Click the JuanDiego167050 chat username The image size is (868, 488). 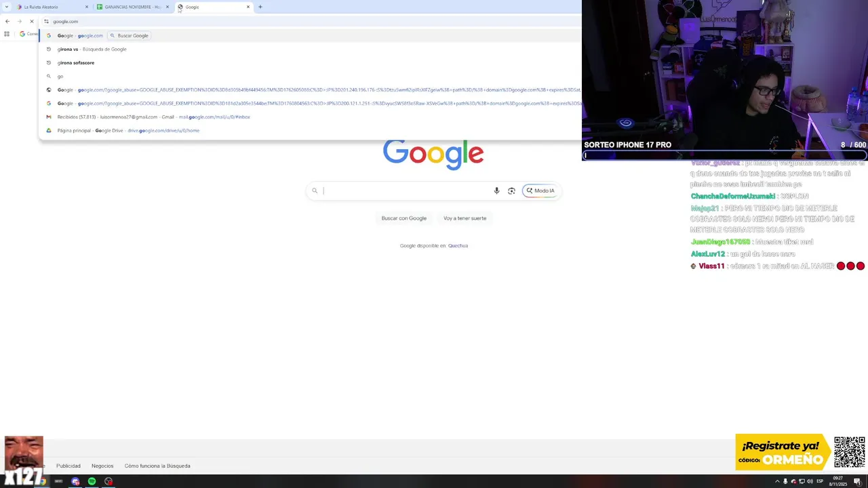[720, 242]
